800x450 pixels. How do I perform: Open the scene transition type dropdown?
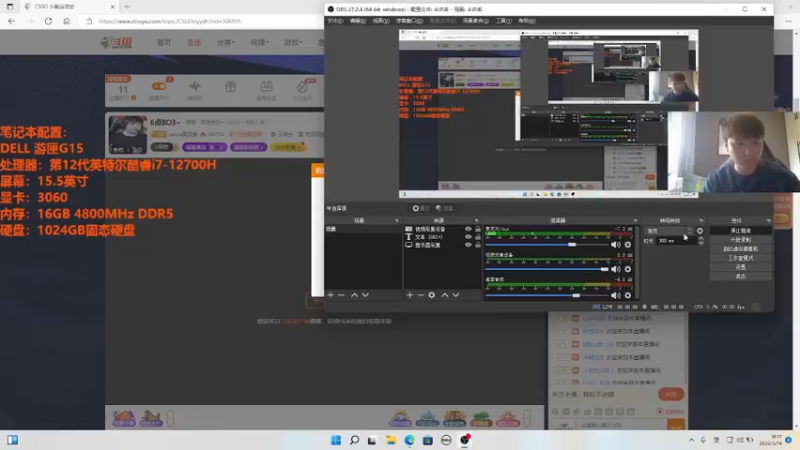[x=669, y=231]
